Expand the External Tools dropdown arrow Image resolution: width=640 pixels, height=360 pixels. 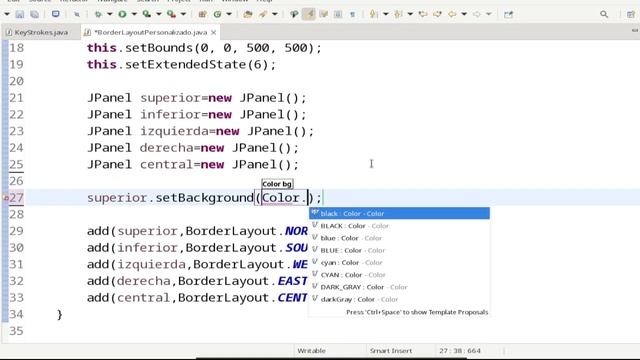pos(183,14)
